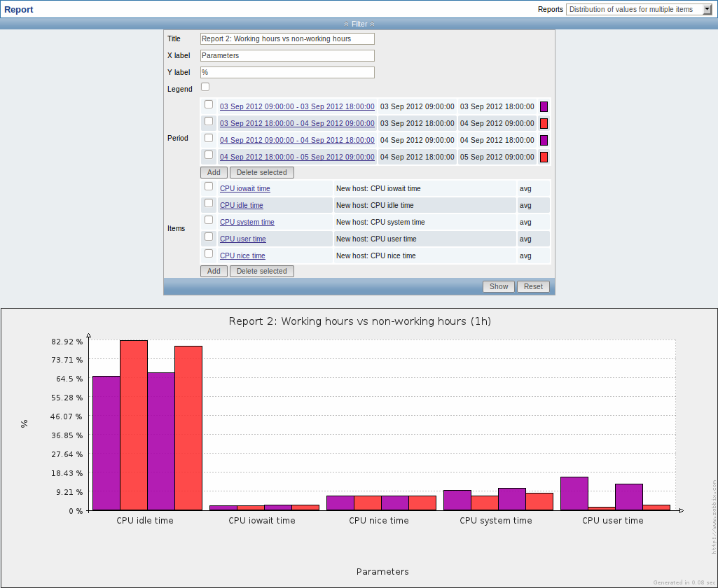Click the 'avg' cell in CPU nice time row

point(534,255)
